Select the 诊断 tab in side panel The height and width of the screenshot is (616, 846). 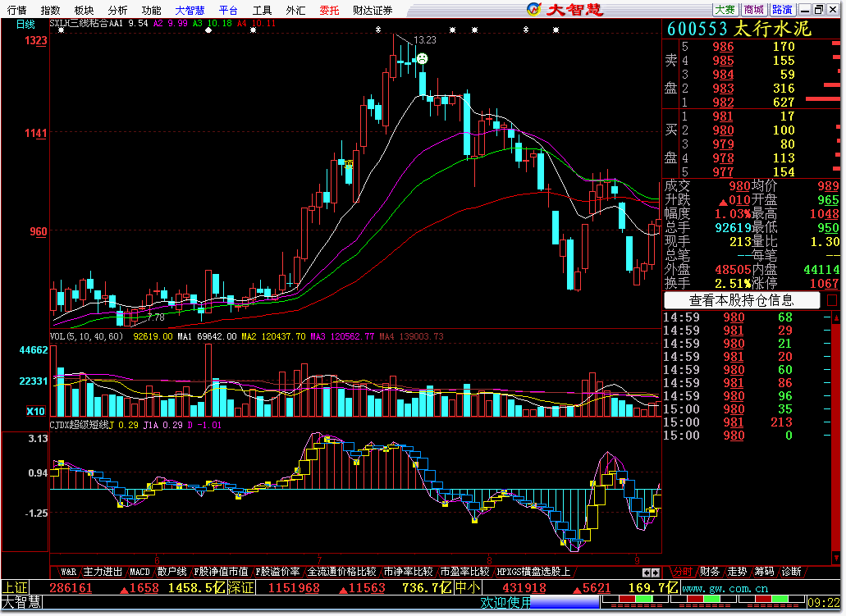[x=791, y=572]
